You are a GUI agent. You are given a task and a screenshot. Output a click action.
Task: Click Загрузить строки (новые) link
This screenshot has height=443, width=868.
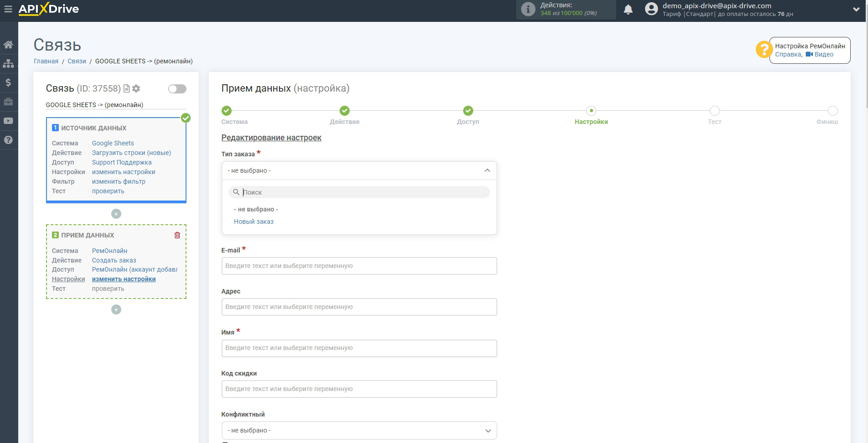click(x=131, y=153)
